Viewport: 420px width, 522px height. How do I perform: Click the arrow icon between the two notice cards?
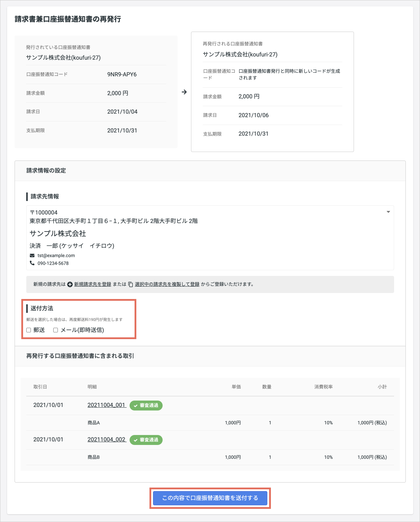coord(184,92)
